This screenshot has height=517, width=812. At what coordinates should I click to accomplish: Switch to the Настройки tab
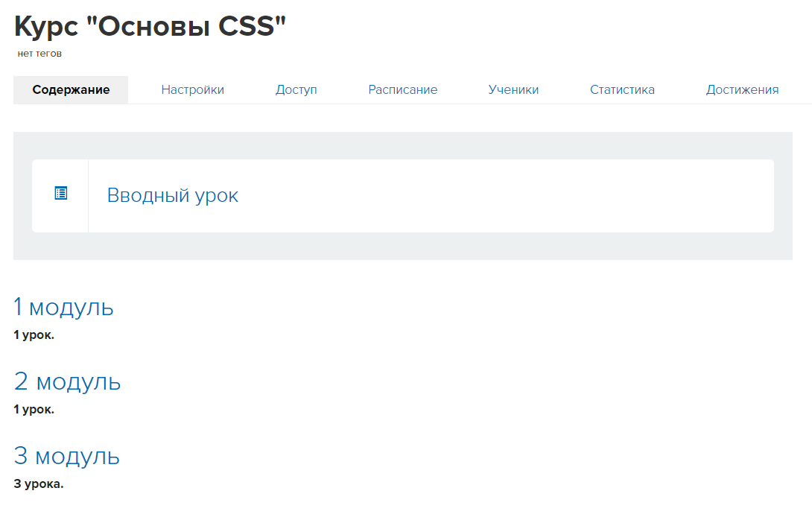(x=193, y=89)
